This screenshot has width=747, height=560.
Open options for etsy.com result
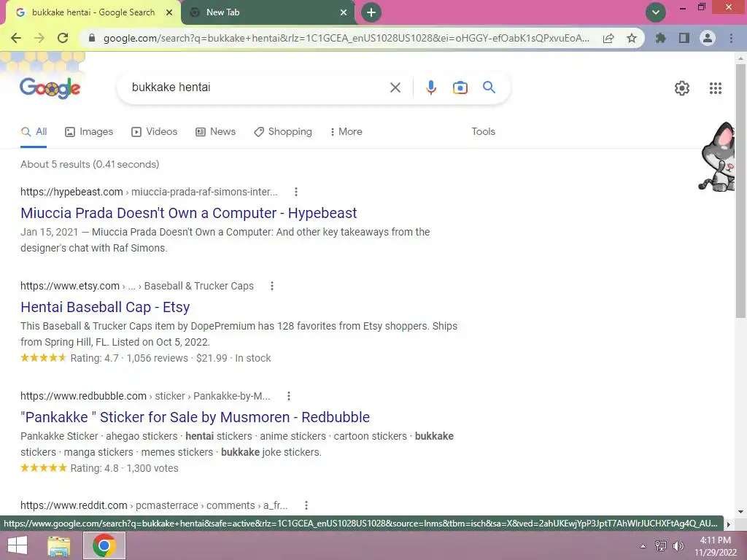pyautogui.click(x=272, y=286)
